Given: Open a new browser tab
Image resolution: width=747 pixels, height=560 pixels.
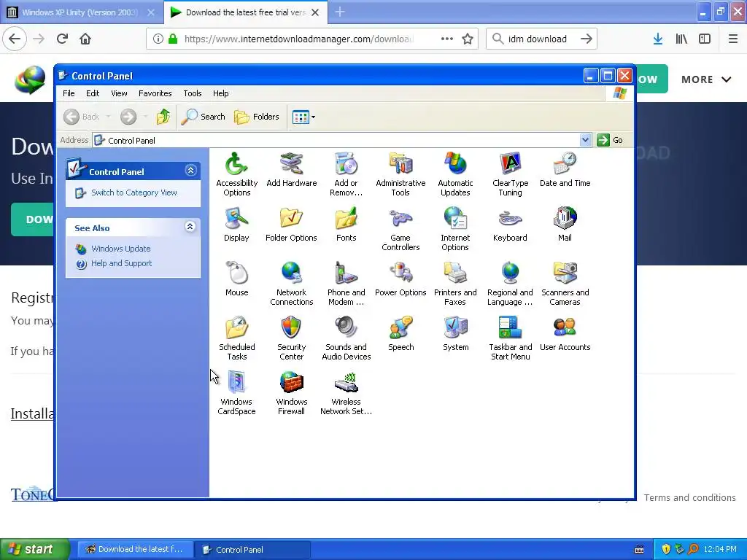Looking at the screenshot, I should 340,12.
